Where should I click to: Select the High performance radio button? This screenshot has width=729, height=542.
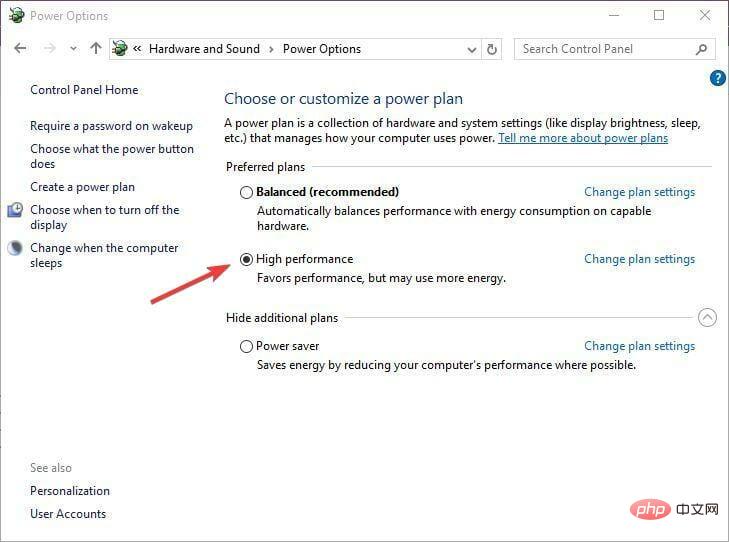(x=246, y=259)
